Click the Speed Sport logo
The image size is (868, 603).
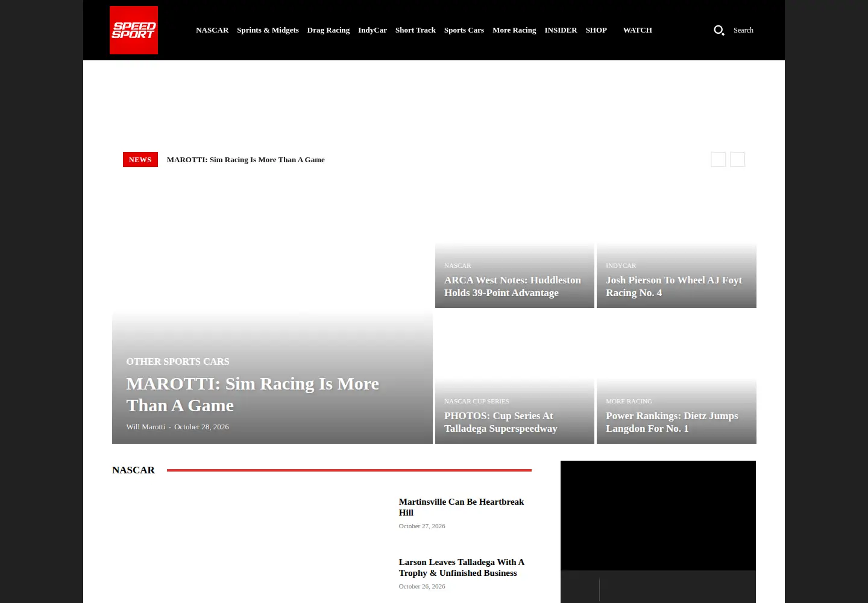134,30
